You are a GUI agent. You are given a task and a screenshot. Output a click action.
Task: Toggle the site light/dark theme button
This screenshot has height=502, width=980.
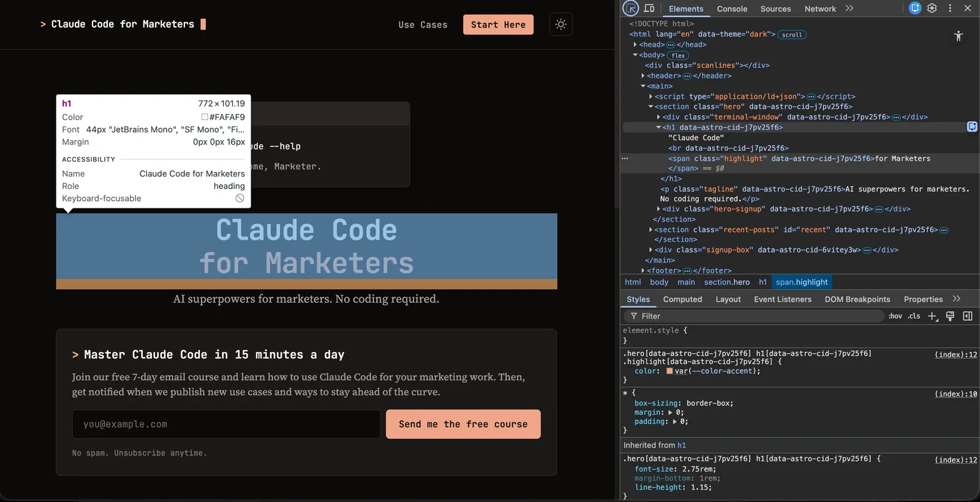coord(560,25)
